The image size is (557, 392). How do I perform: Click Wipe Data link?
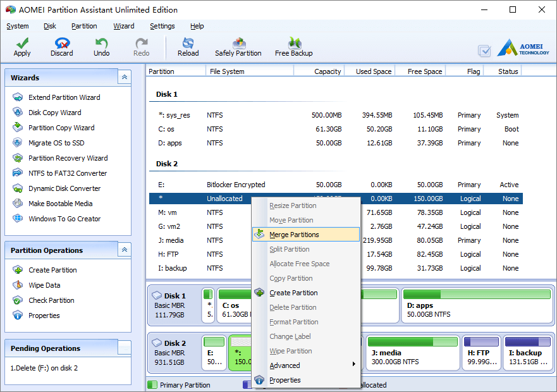tap(44, 285)
